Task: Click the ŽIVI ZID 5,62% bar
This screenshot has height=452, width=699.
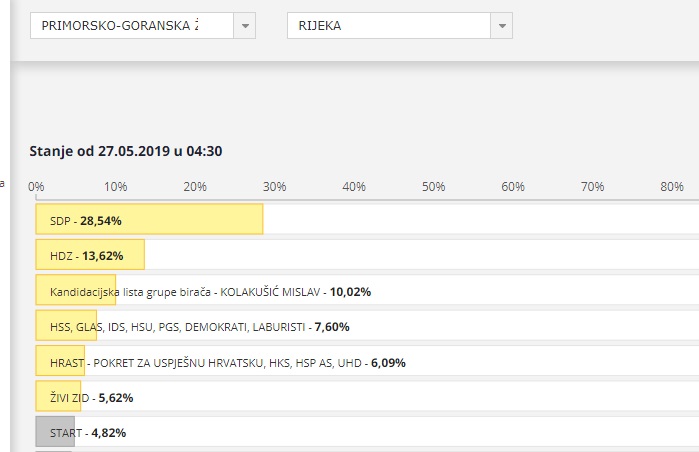Action: [58, 396]
